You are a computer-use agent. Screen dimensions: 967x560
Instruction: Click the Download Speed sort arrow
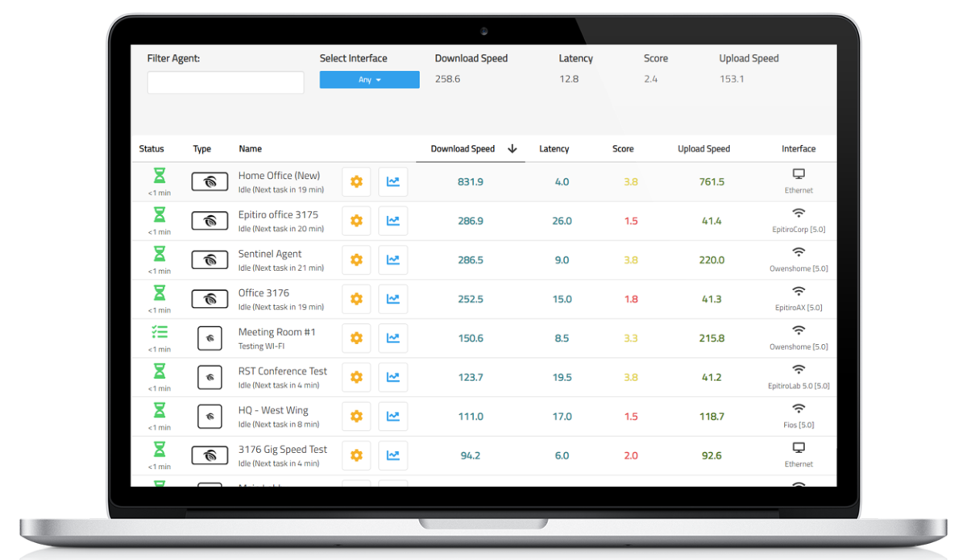[x=513, y=149]
